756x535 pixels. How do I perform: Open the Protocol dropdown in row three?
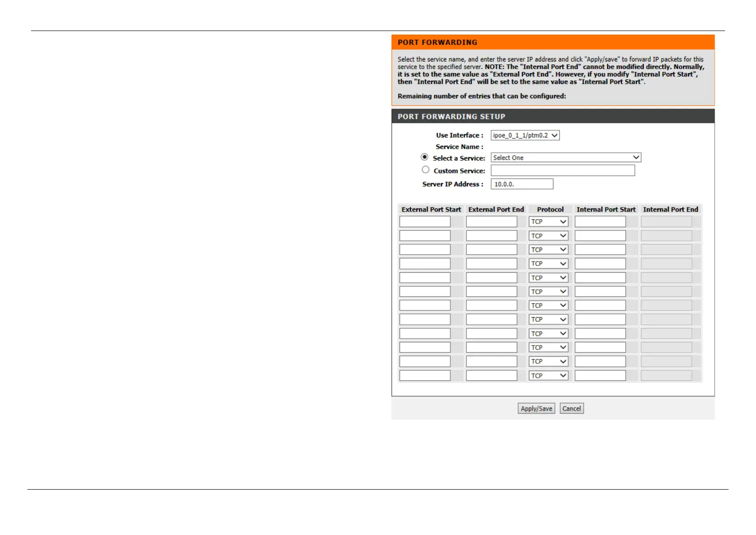[549, 249]
